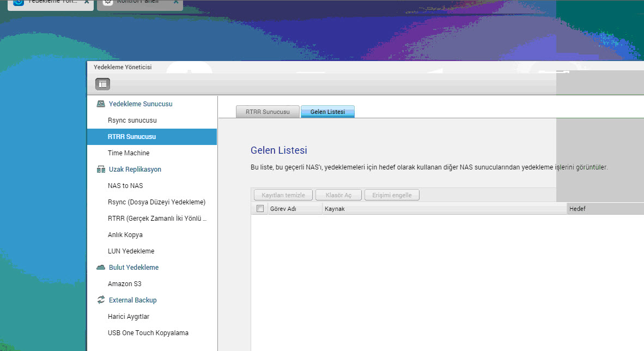Screen dimensions: 644x351
Task: Click the Bulut Yedekleme cloud icon
Action: [x=101, y=267]
